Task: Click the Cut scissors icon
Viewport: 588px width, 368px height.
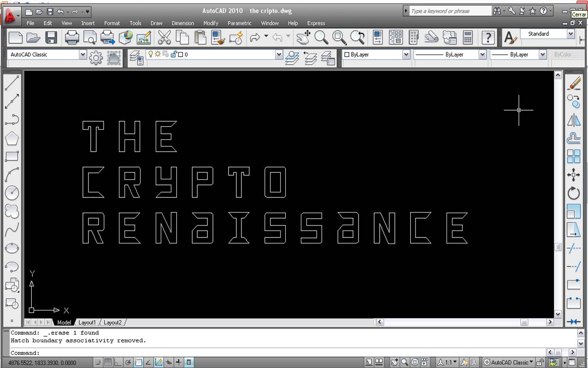Action: pos(164,37)
